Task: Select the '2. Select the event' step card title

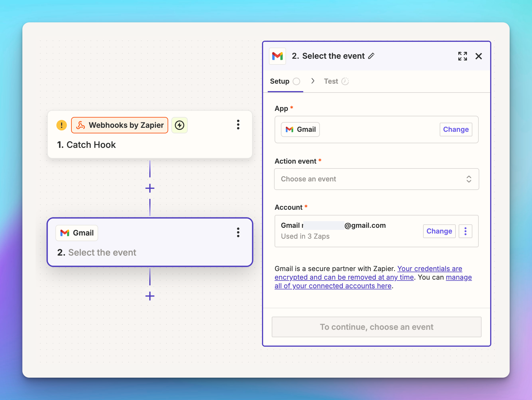Action: pyautogui.click(x=97, y=252)
